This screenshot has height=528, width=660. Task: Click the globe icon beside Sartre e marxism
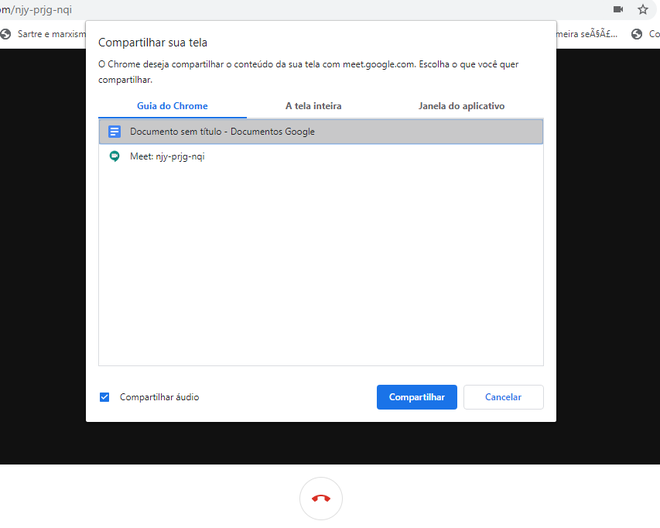(5, 34)
